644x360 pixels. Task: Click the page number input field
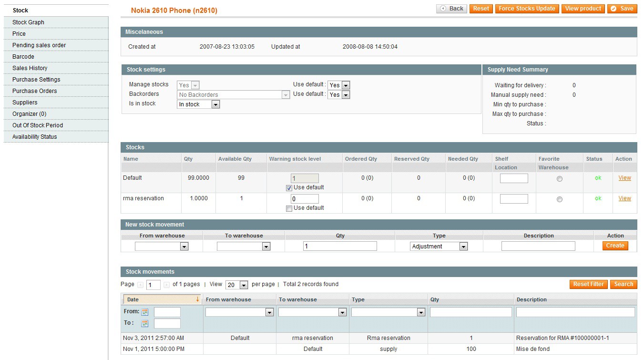pos(153,285)
